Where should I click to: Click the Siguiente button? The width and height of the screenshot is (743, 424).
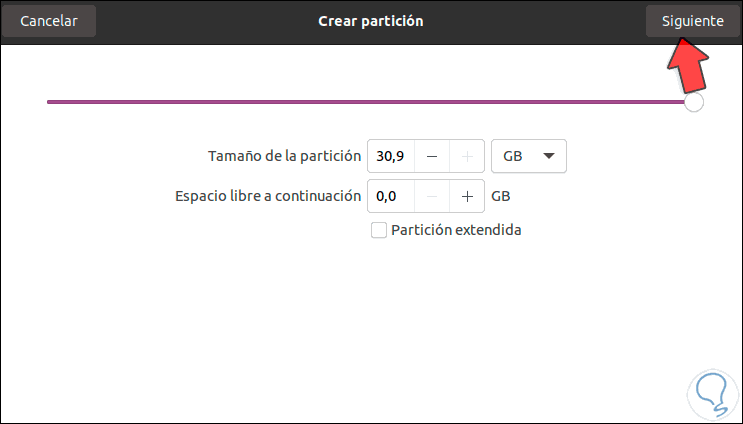685,21
